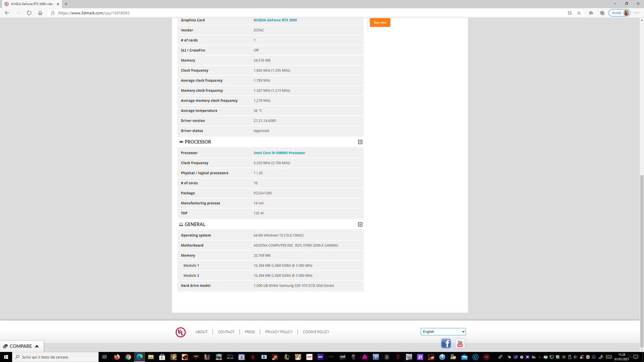Click the COMPARE toggle at bottom left
The height and width of the screenshot is (362, 644).
[21, 346]
